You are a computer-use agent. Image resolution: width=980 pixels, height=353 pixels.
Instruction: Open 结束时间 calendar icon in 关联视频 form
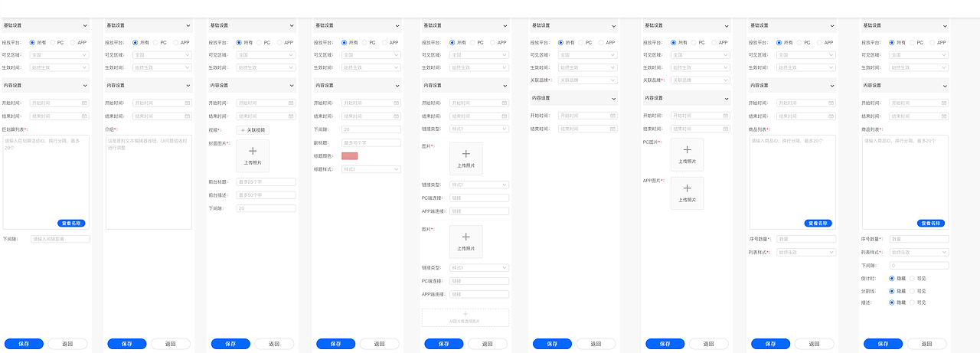[291, 116]
